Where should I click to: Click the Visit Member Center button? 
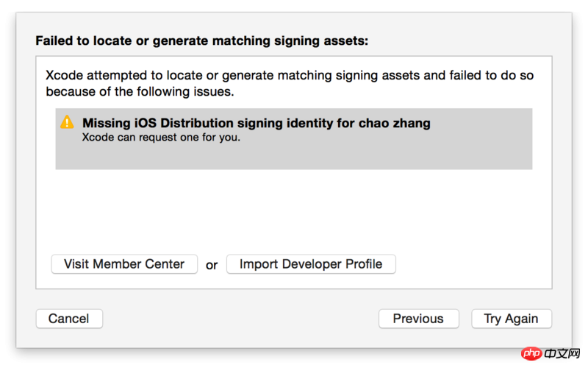(124, 263)
